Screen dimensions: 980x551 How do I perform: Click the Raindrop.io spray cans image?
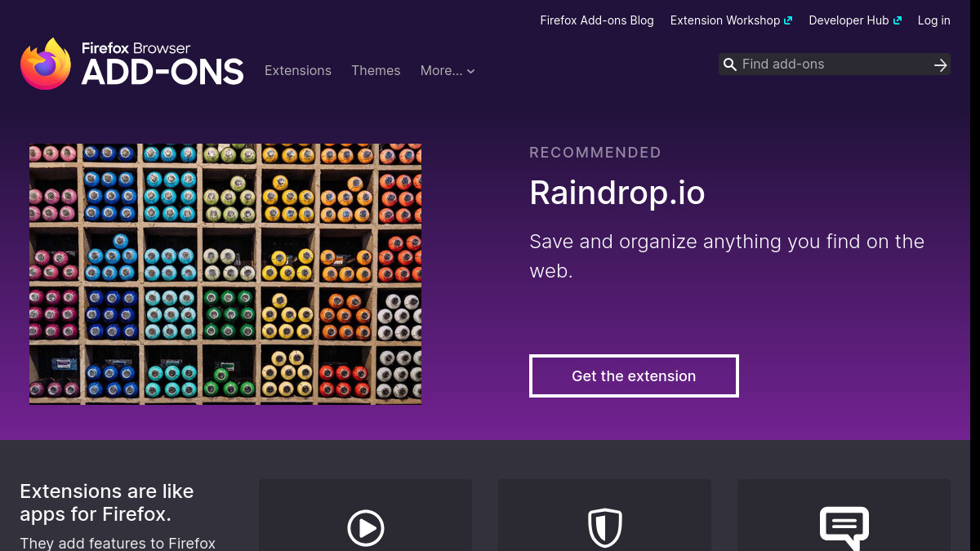click(x=225, y=273)
